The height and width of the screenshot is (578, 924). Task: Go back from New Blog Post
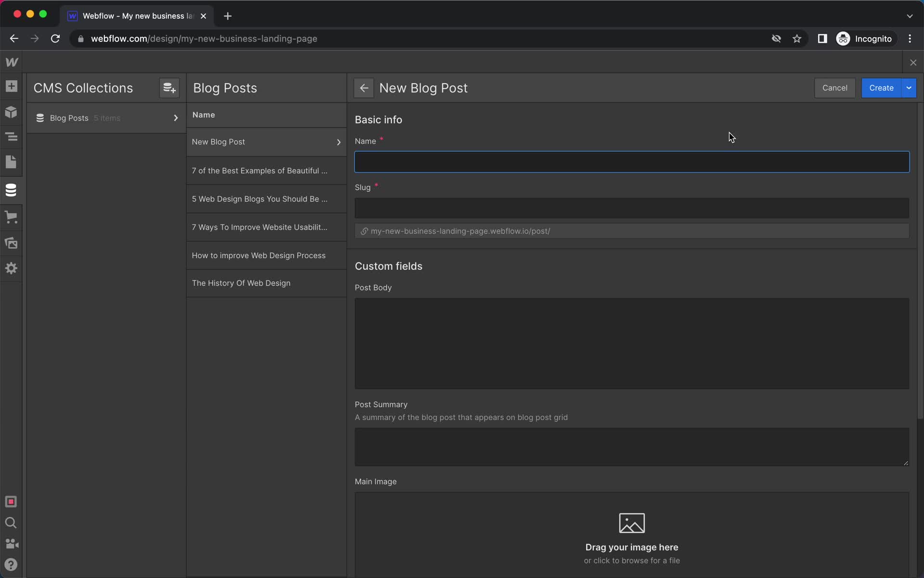[x=364, y=88]
